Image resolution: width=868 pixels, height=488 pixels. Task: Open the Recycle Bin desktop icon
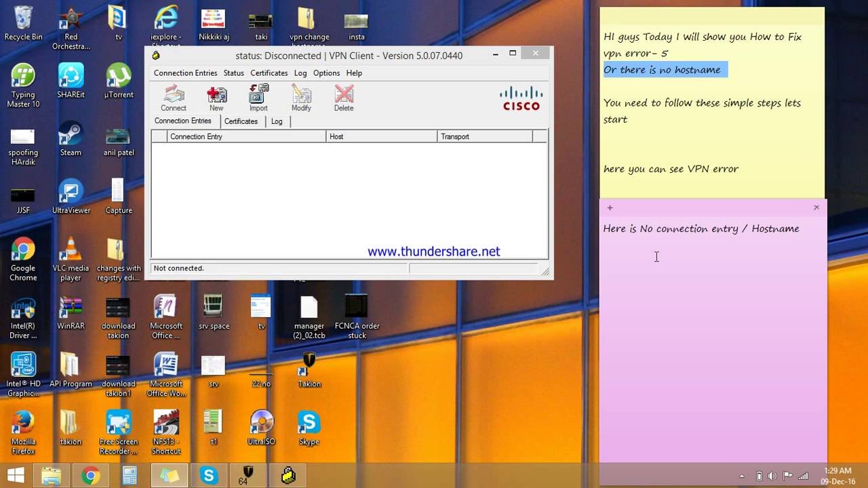click(23, 23)
